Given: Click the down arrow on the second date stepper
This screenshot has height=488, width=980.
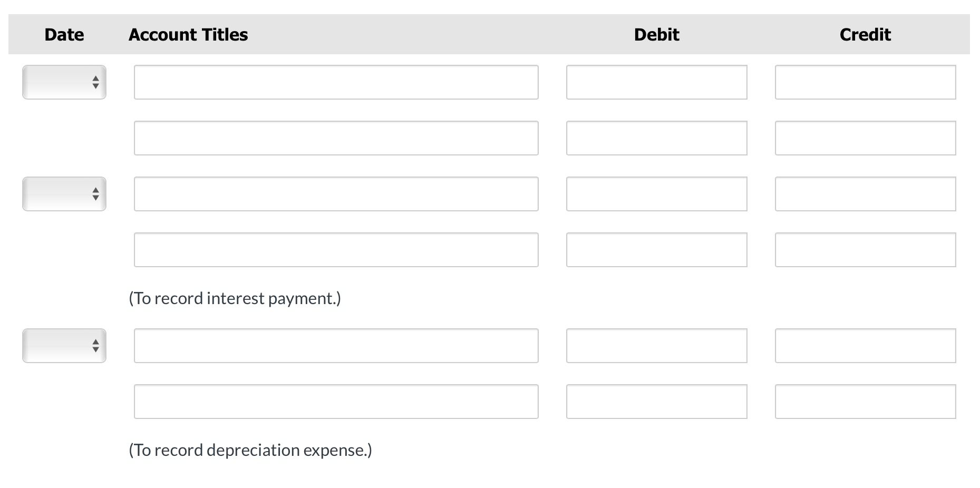Looking at the screenshot, I should tap(95, 198).
